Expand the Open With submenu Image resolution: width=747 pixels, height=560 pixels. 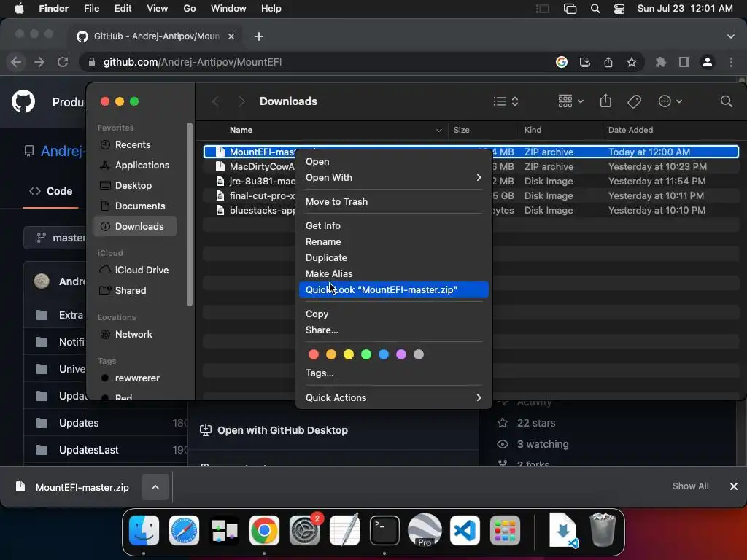(393, 178)
